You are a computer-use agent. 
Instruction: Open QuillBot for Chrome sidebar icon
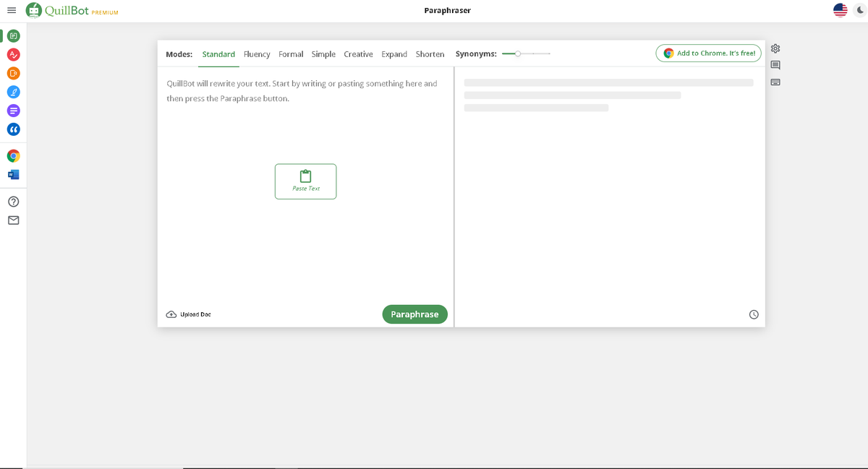(14, 155)
